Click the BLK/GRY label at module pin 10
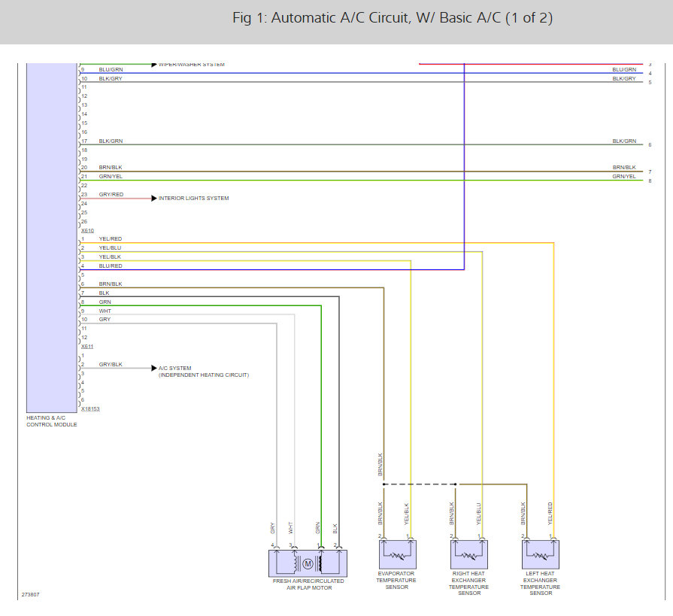673x616 pixels. point(111,78)
